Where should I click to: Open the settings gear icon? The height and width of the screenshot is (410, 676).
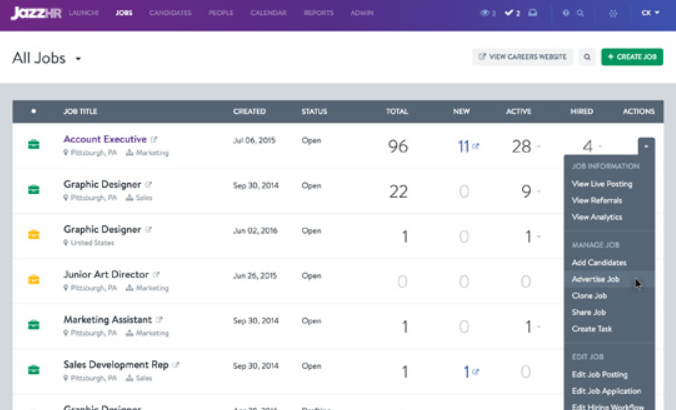613,13
